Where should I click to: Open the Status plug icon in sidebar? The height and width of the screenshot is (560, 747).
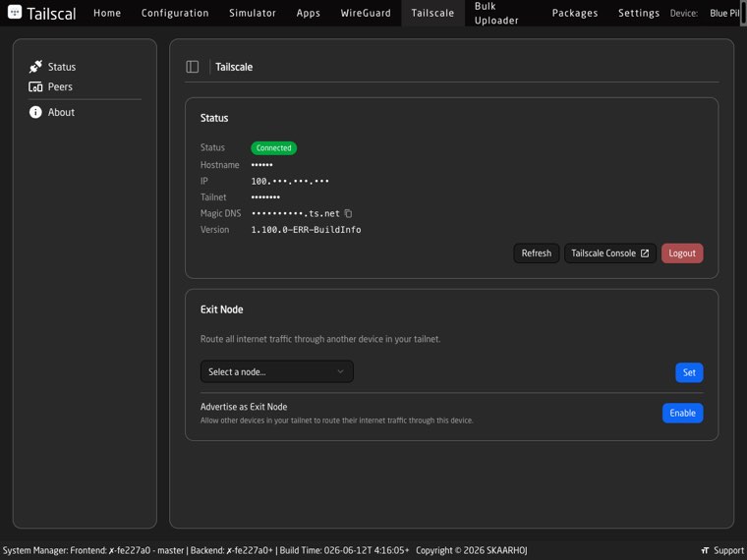point(35,67)
